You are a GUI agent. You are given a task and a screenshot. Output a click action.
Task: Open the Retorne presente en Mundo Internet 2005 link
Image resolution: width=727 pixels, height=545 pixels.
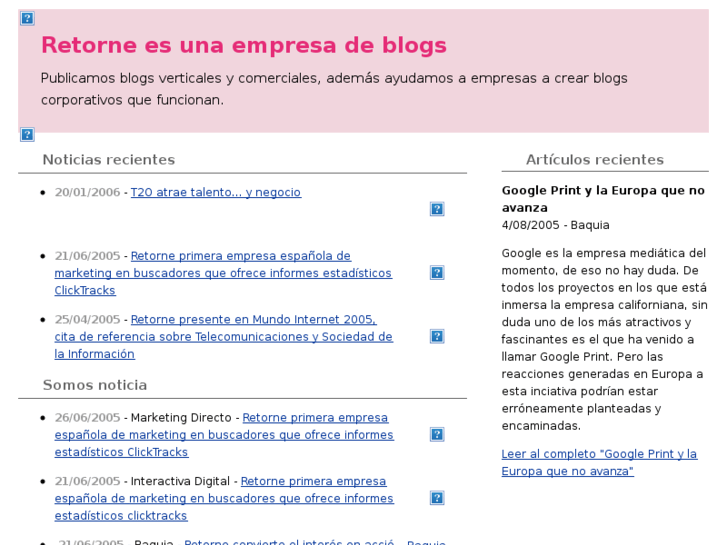pyautogui.click(x=223, y=337)
